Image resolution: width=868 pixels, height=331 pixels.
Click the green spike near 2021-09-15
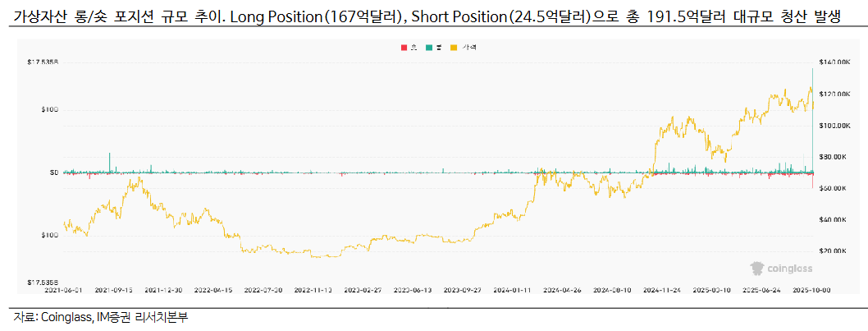[x=110, y=163]
